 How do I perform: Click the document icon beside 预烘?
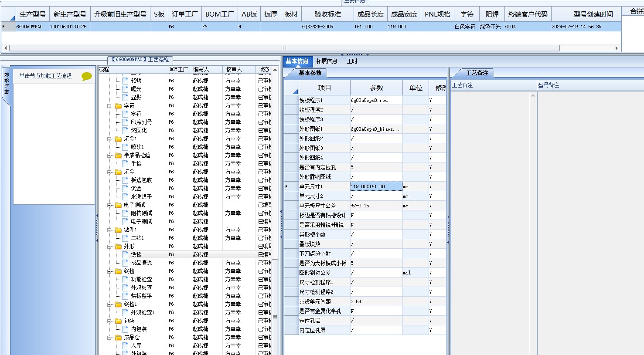[x=125, y=81]
